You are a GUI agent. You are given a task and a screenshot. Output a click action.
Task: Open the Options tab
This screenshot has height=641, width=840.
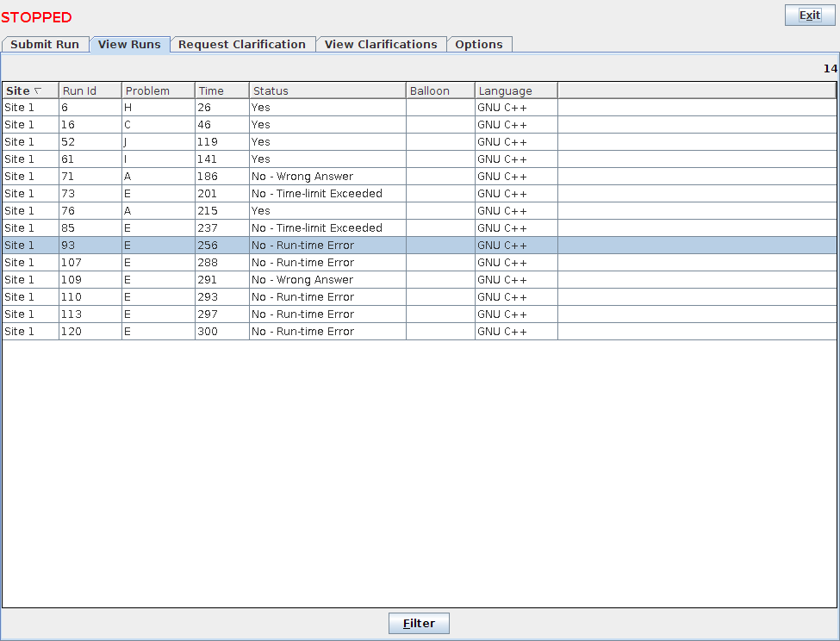point(479,45)
